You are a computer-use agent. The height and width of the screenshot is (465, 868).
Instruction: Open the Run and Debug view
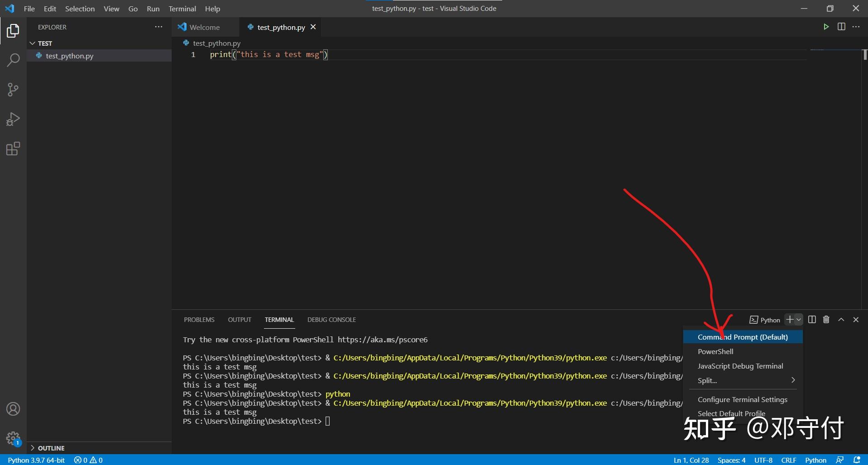(13, 119)
